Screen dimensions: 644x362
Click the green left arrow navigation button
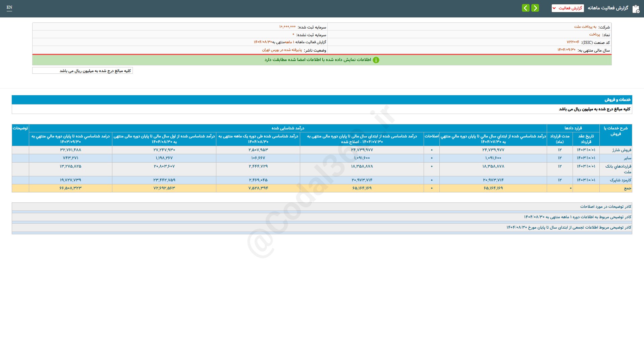click(526, 8)
